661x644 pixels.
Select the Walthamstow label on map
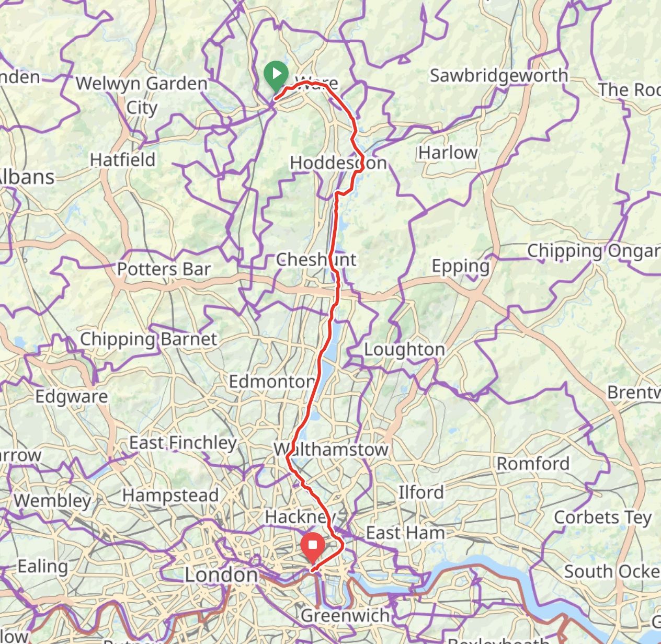click(x=332, y=449)
